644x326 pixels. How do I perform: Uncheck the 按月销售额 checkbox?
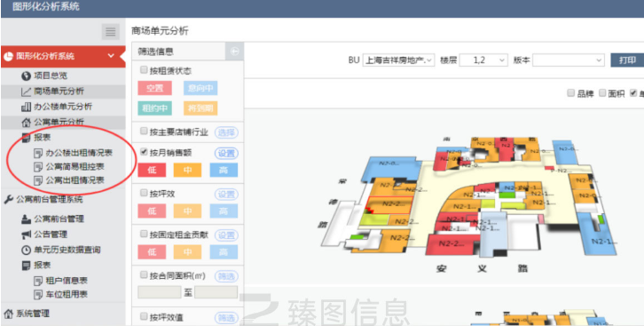pyautogui.click(x=144, y=152)
